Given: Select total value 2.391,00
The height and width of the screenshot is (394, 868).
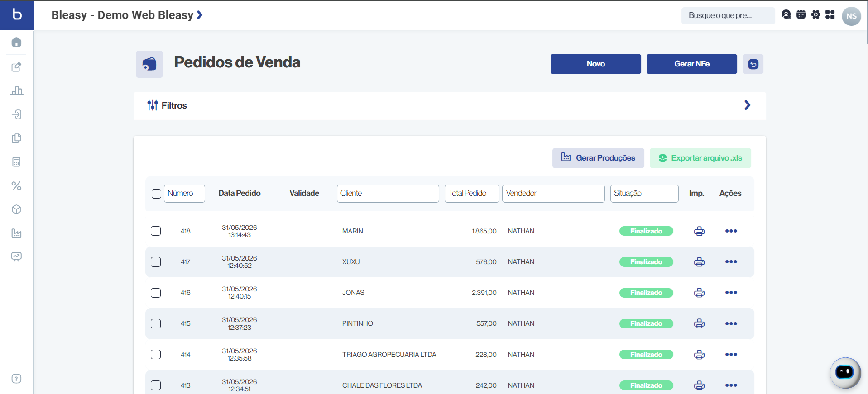Looking at the screenshot, I should tap(484, 293).
